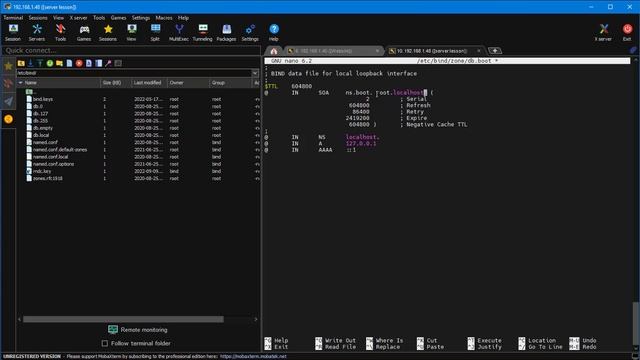Click the green SFTP refresh icon
The height and width of the screenshot is (360, 640).
(50, 63)
